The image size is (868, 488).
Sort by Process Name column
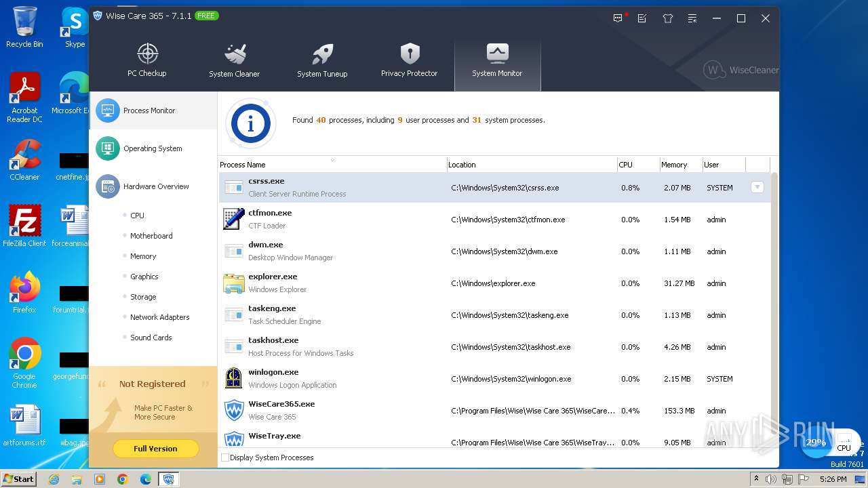pyautogui.click(x=332, y=165)
